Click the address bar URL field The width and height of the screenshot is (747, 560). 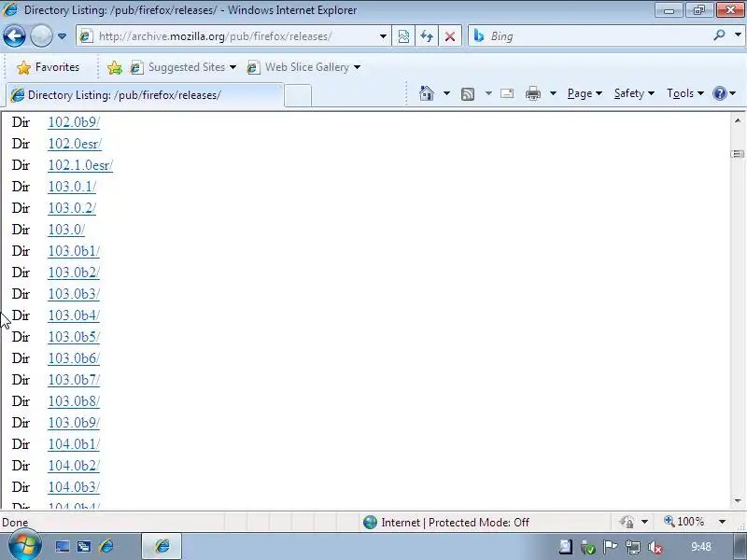[229, 36]
